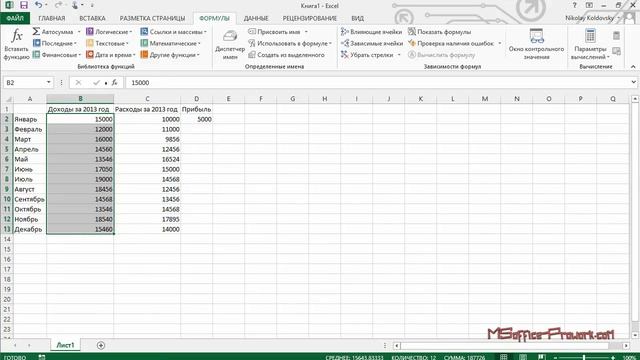Viewport: 640px width, 360px height.
Task: Collapse the ribbon with the arrow
Action: 633,67
